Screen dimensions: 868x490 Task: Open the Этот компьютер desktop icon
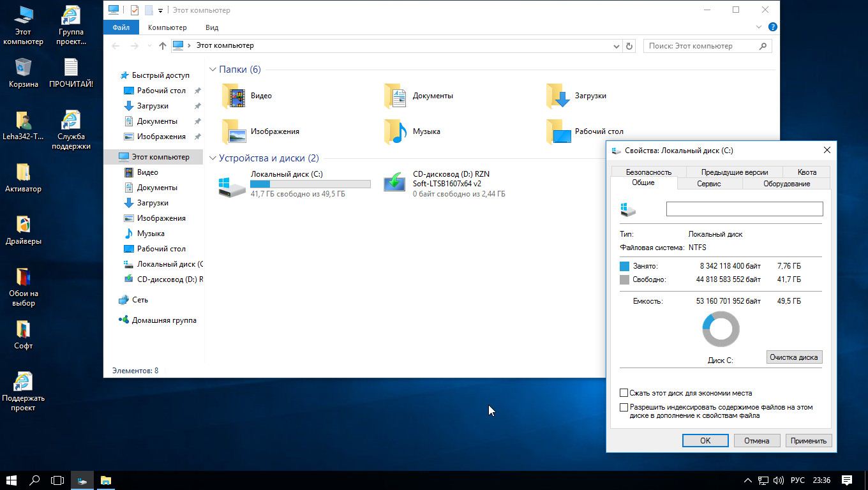23,26
